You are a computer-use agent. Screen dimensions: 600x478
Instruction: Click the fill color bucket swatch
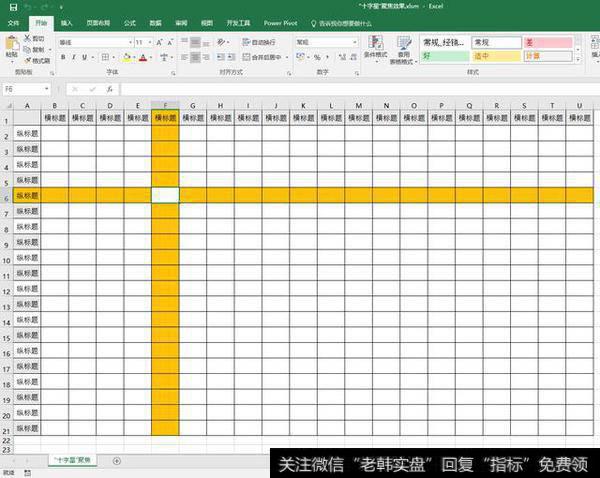point(125,58)
